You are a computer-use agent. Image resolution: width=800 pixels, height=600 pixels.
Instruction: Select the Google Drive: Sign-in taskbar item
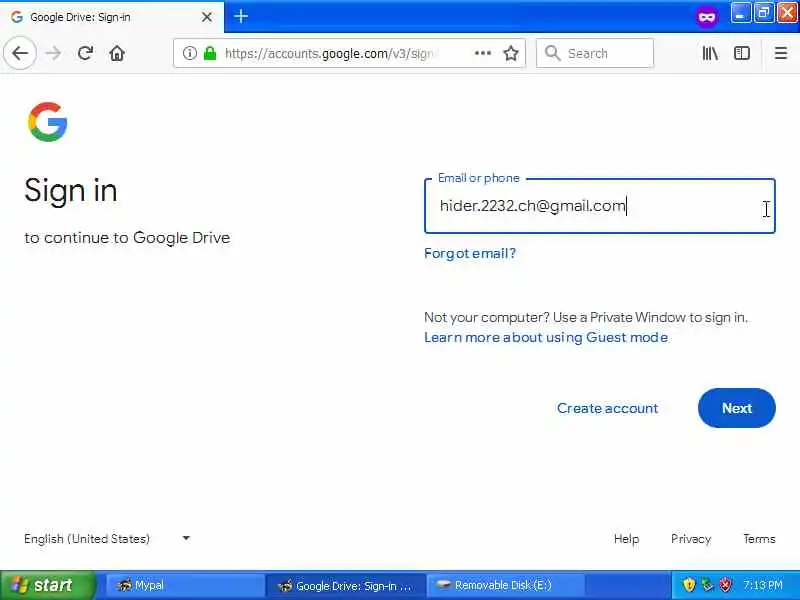[x=346, y=586]
